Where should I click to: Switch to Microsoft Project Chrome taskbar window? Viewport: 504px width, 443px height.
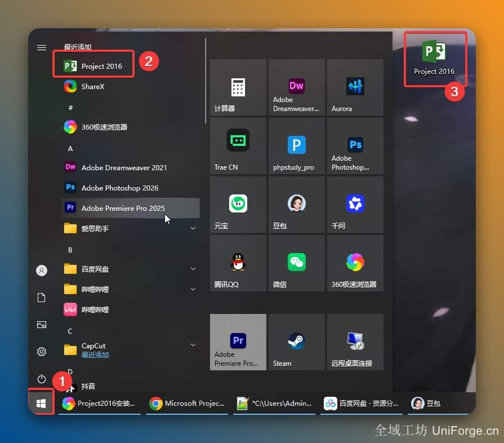(187, 403)
